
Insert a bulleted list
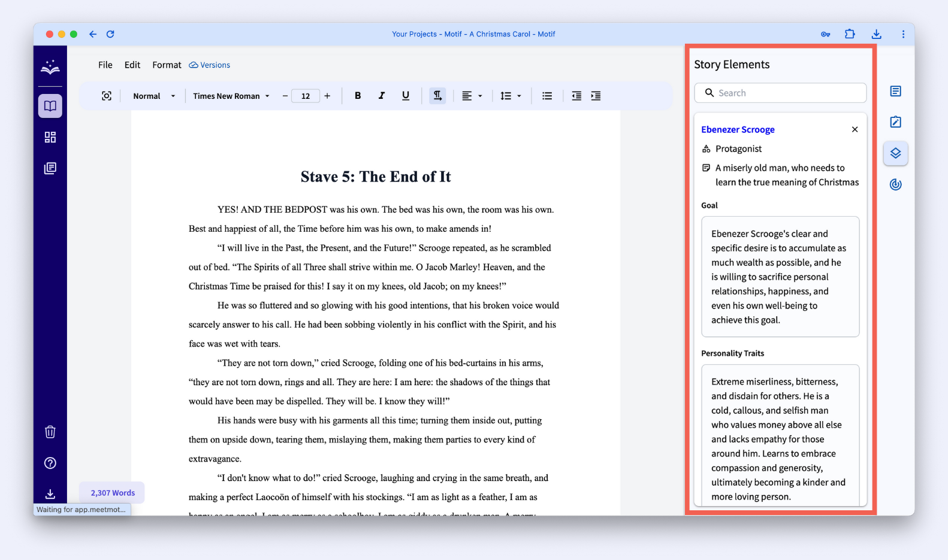[x=547, y=96]
